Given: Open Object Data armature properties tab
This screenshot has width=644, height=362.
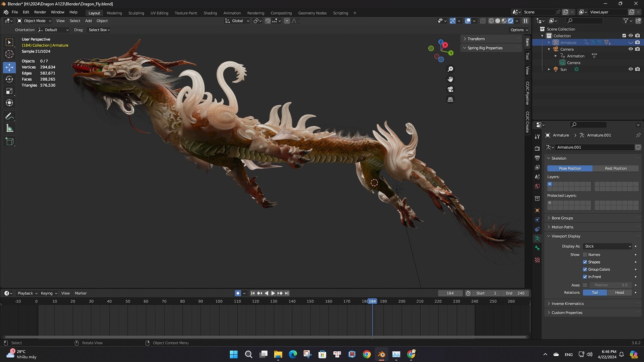Looking at the screenshot, I should coord(537,238).
